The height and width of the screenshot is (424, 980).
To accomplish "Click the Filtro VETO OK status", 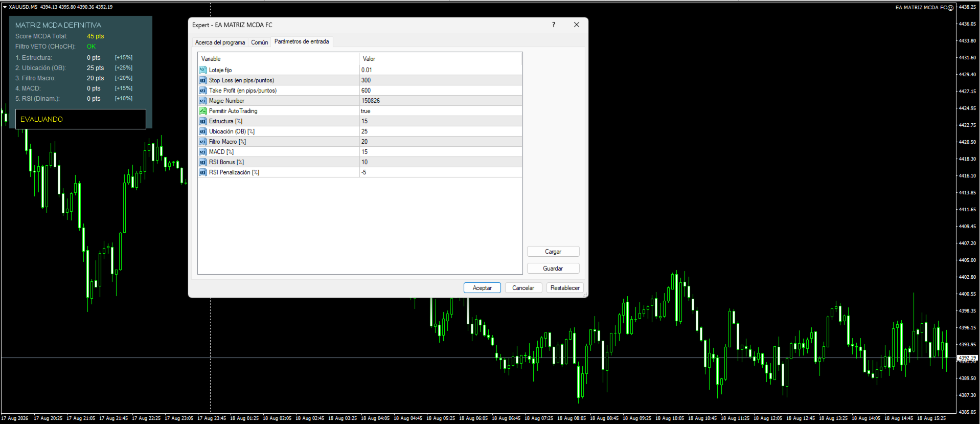I will (x=91, y=47).
